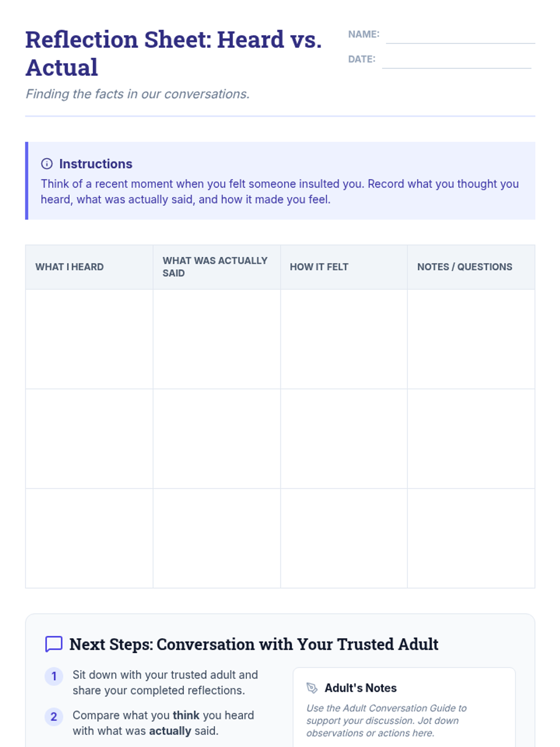This screenshot has height=747, width=560.
Task: Click the Adult's Notes heading
Action: click(360, 688)
